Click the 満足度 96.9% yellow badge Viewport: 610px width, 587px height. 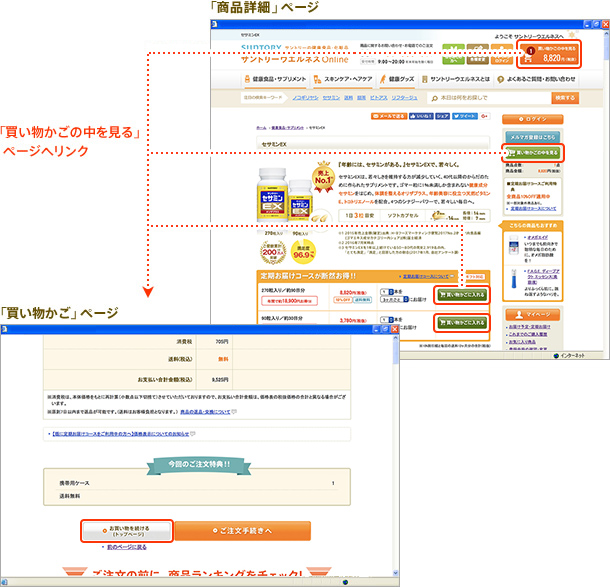303,252
